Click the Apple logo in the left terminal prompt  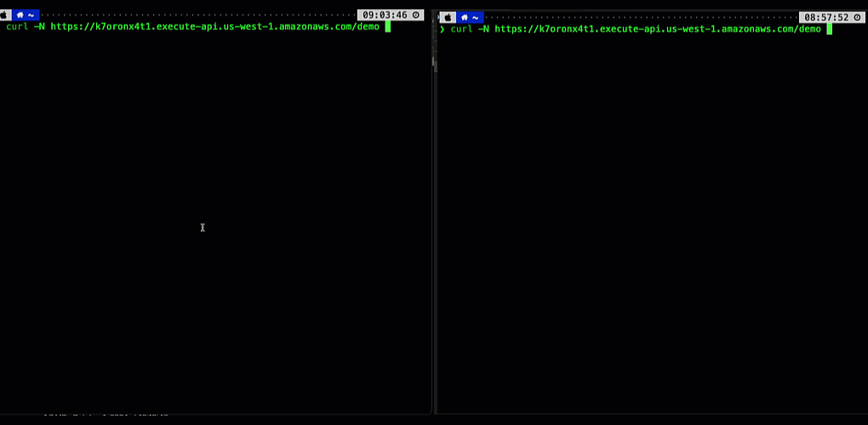(3, 15)
